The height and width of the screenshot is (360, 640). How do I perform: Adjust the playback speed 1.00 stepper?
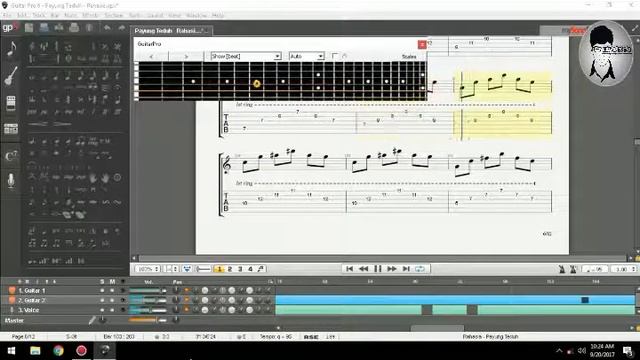pyautogui.click(x=623, y=269)
